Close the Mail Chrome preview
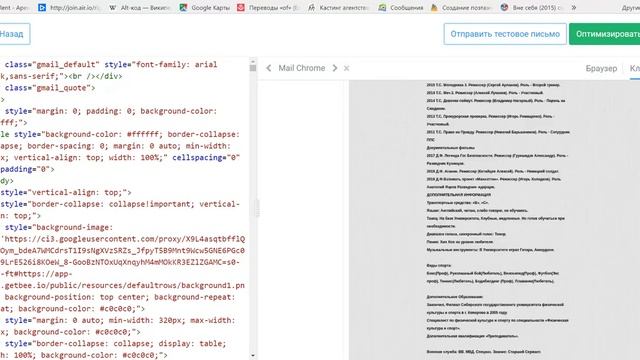Screen dimensions: 640x360 pyautogui.click(x=347, y=68)
